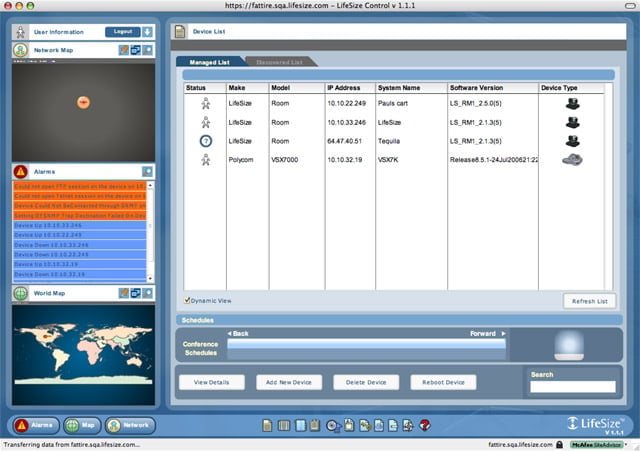This screenshot has height=451, width=640.
Task: Open the Map button in the bottom bar
Action: point(82,425)
